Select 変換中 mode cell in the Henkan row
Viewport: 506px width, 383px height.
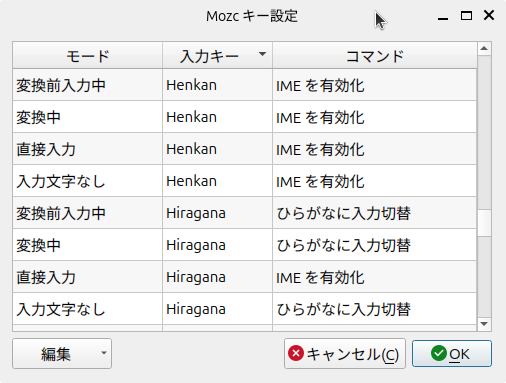click(x=88, y=117)
